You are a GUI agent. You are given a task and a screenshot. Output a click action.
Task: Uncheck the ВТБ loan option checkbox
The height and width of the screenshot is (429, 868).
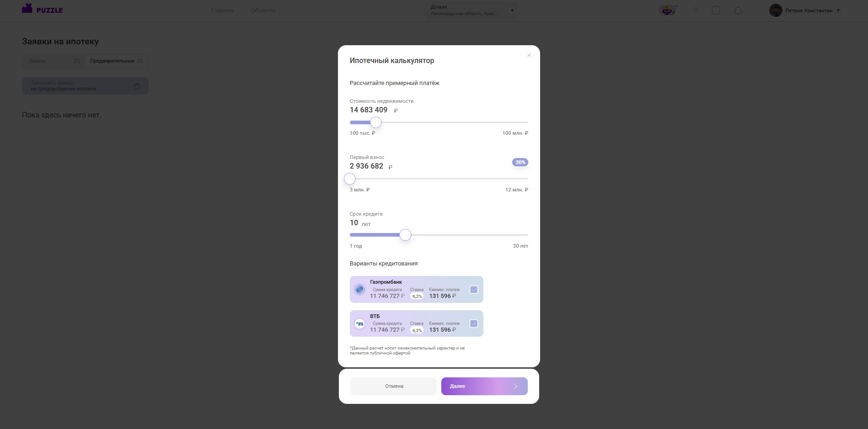[473, 323]
